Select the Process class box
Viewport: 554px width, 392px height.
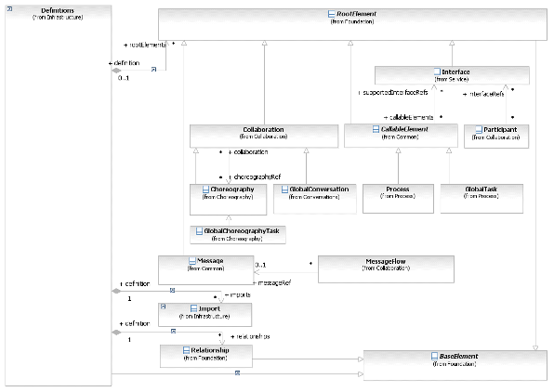coord(398,199)
